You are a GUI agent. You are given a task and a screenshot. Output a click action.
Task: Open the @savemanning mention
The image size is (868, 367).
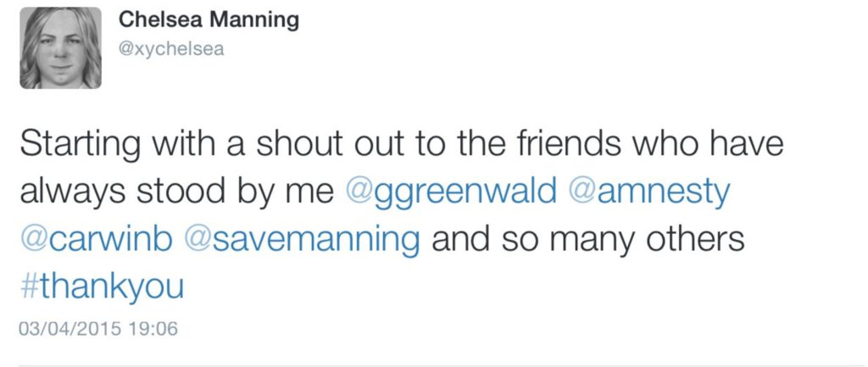(302, 240)
